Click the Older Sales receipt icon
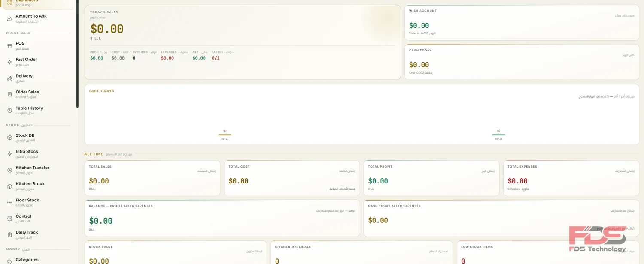The image size is (644, 264). tap(10, 94)
